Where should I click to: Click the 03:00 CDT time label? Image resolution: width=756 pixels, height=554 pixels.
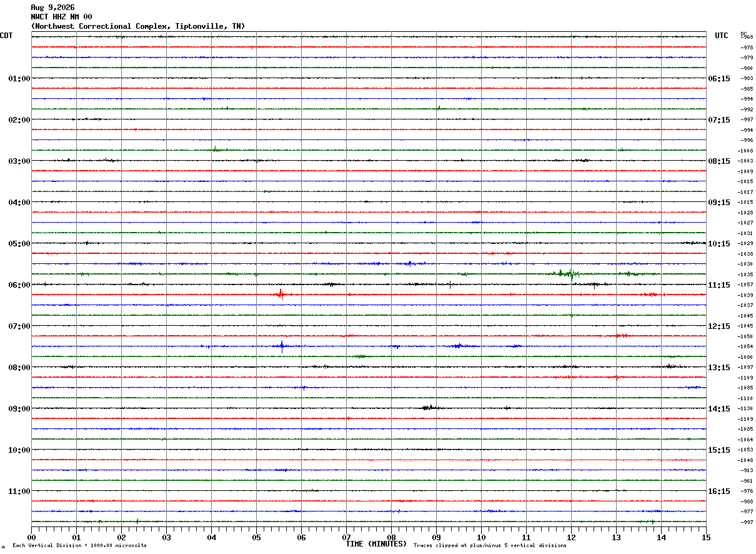pos(19,161)
